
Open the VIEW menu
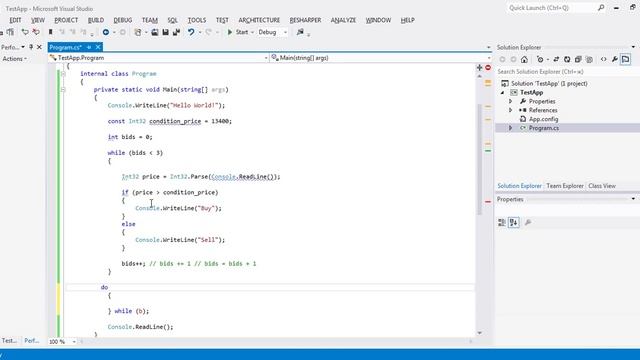pos(38,20)
